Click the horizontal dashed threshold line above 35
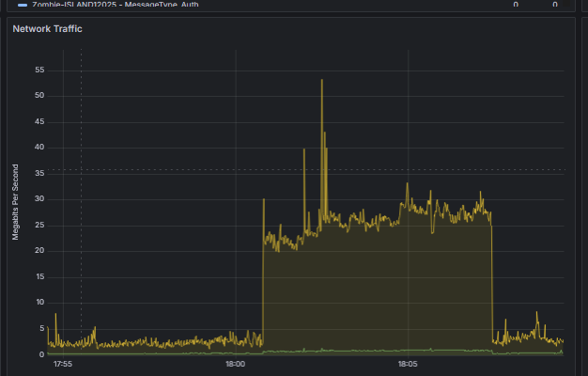The width and height of the screenshot is (588, 376). 305,169
